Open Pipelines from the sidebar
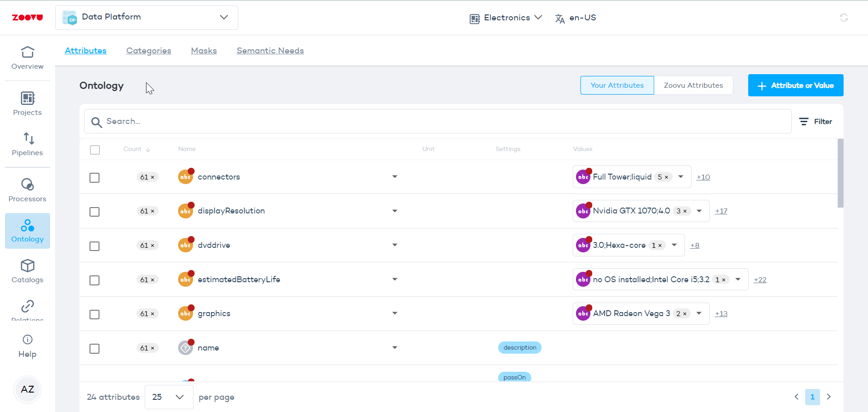This screenshot has height=412, width=868. click(x=27, y=144)
